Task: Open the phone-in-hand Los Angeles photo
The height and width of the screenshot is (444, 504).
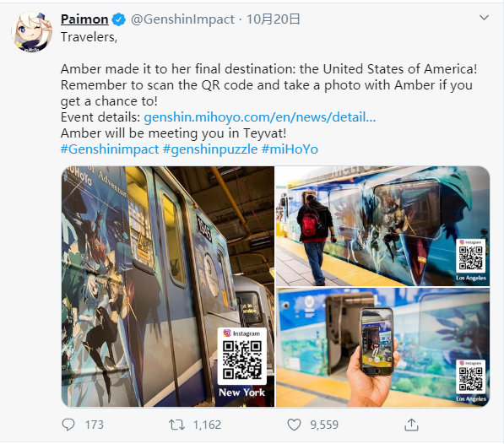Action: [382, 348]
